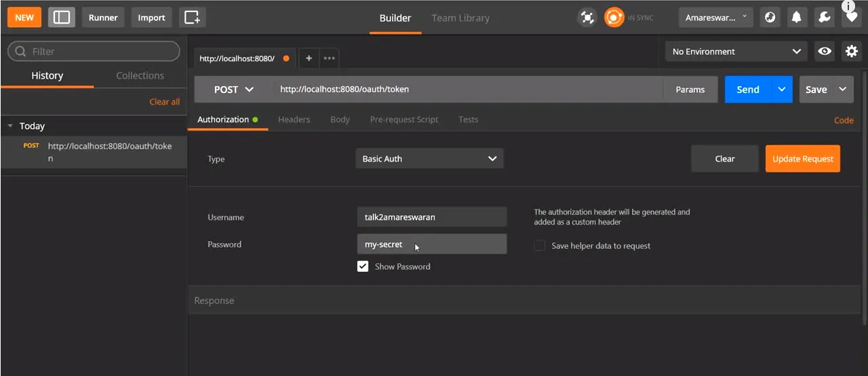Click the orange IN SYNC status icon
This screenshot has width=868, height=376.
click(614, 18)
